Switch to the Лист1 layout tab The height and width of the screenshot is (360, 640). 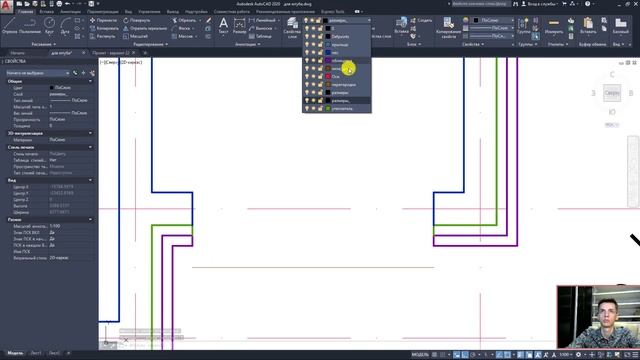pos(36,353)
